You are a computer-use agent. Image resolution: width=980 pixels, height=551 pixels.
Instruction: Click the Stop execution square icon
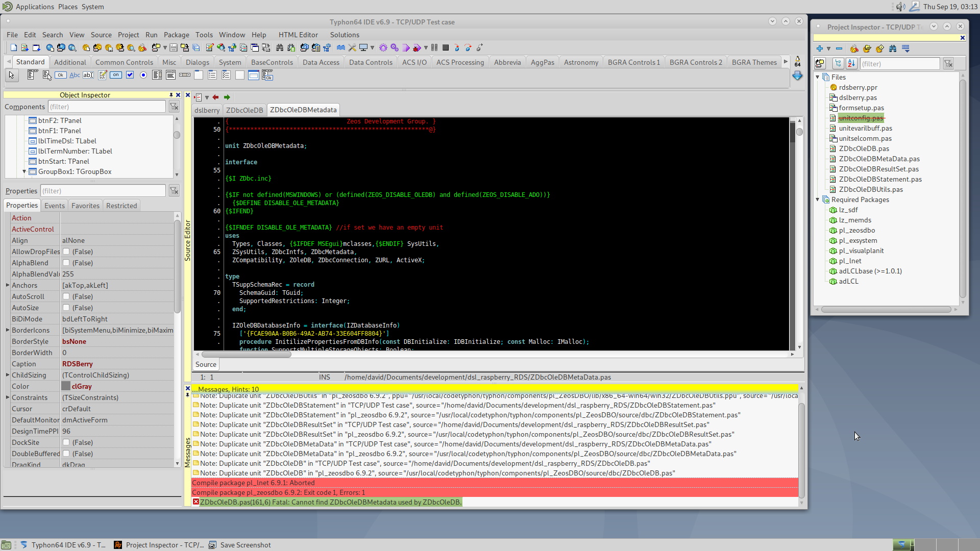(446, 48)
